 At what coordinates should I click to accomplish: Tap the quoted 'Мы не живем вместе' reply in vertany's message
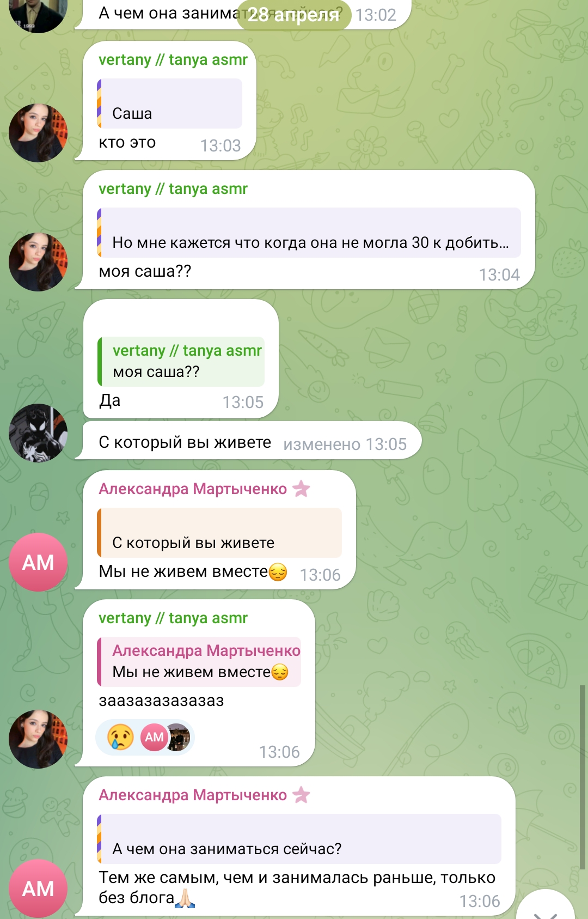click(x=199, y=661)
